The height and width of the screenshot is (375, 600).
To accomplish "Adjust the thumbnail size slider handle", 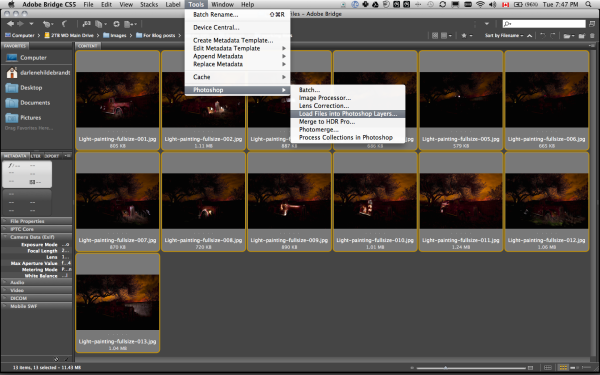I will (x=445, y=368).
